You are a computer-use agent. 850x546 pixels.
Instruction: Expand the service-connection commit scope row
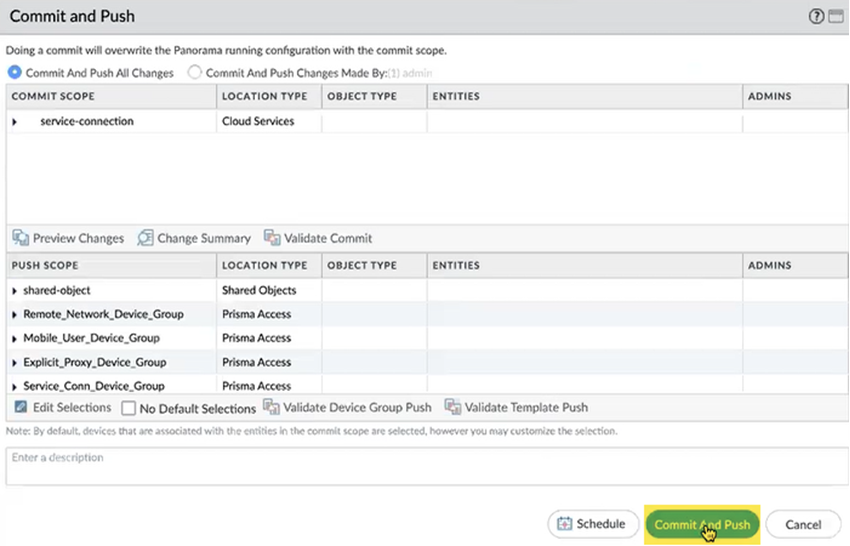(x=15, y=122)
